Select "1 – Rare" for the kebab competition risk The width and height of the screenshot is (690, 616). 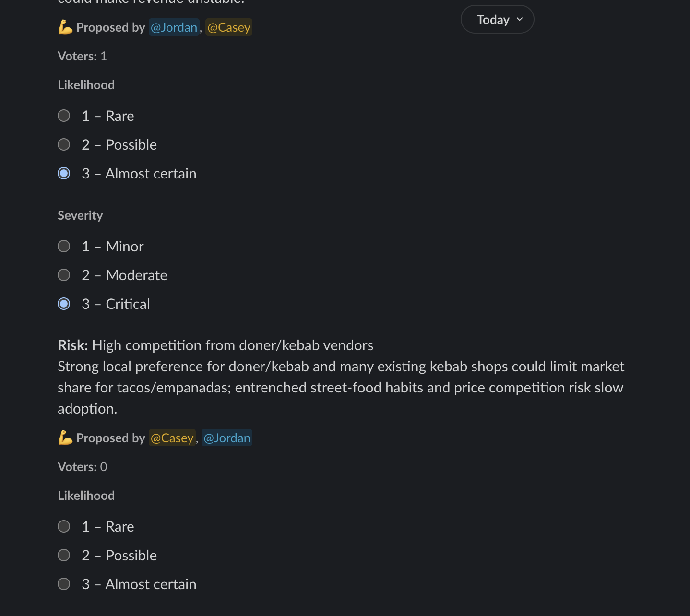click(64, 526)
